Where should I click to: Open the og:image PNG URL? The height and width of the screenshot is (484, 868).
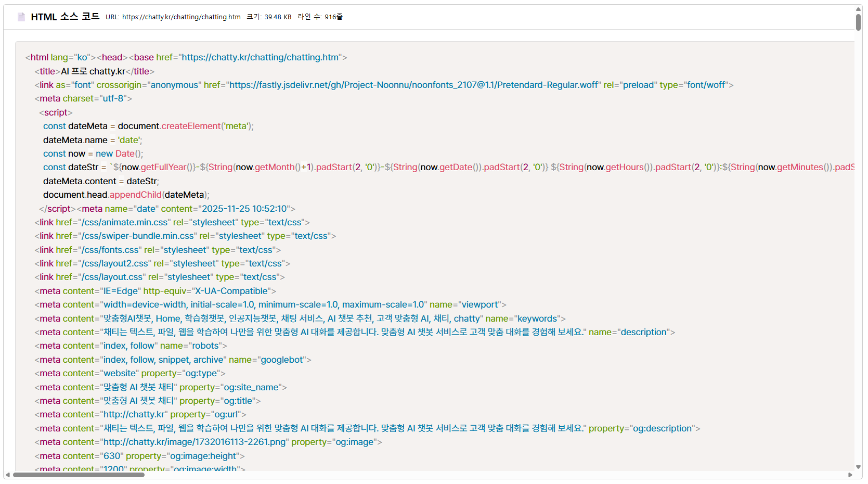point(195,442)
